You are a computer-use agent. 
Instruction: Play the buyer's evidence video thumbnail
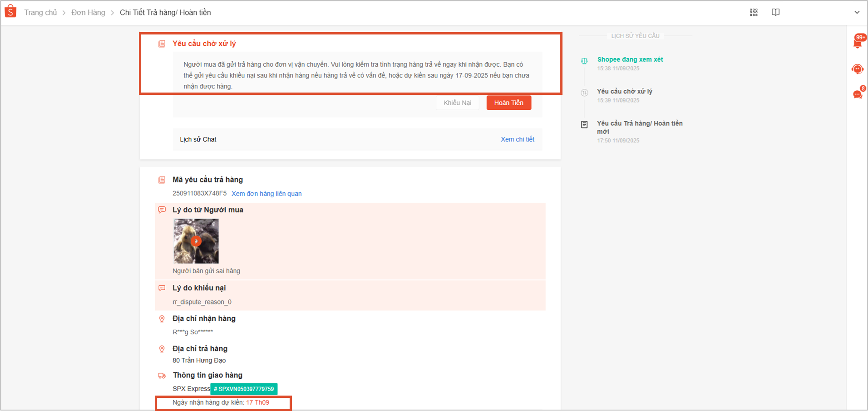point(196,241)
